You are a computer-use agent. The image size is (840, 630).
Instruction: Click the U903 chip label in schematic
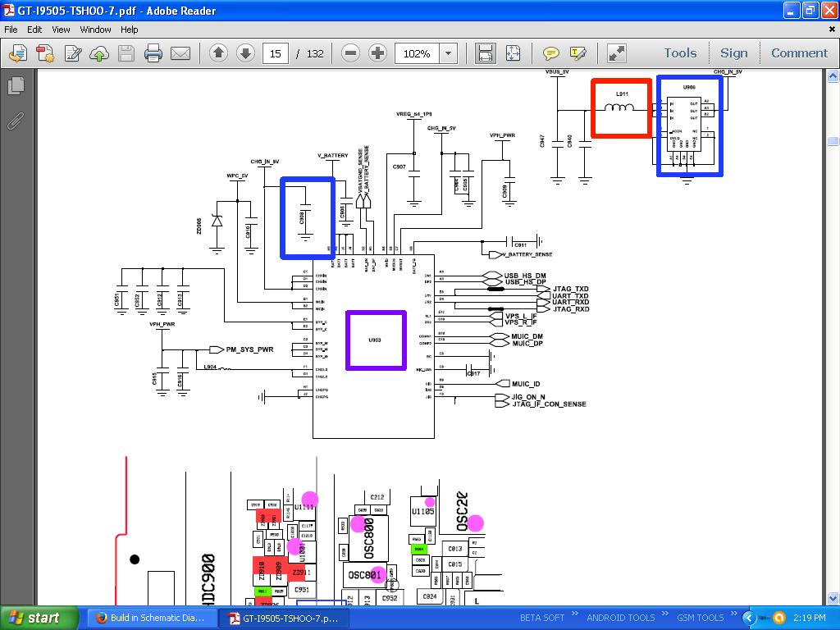point(375,340)
